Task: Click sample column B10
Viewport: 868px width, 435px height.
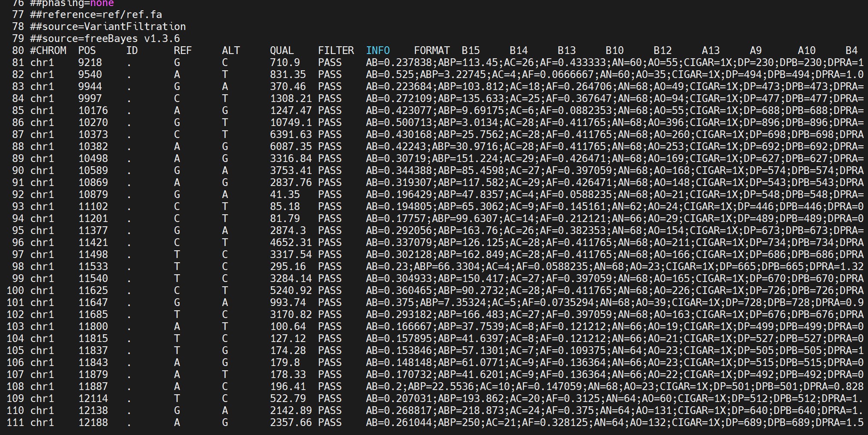Action: 615,51
